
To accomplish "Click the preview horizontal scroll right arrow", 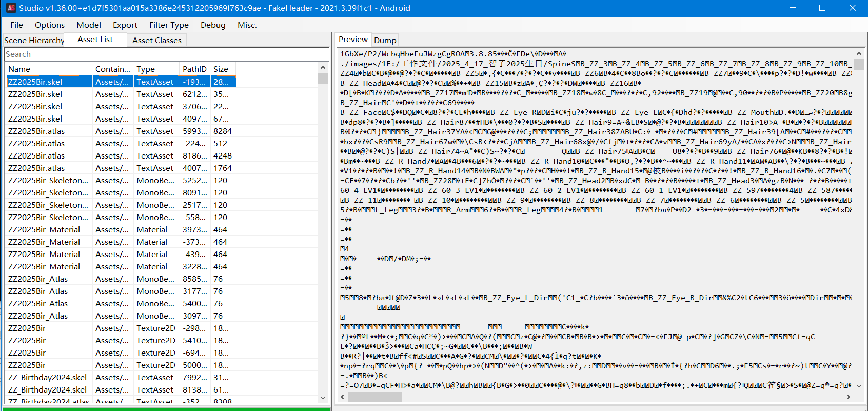I will [x=848, y=397].
